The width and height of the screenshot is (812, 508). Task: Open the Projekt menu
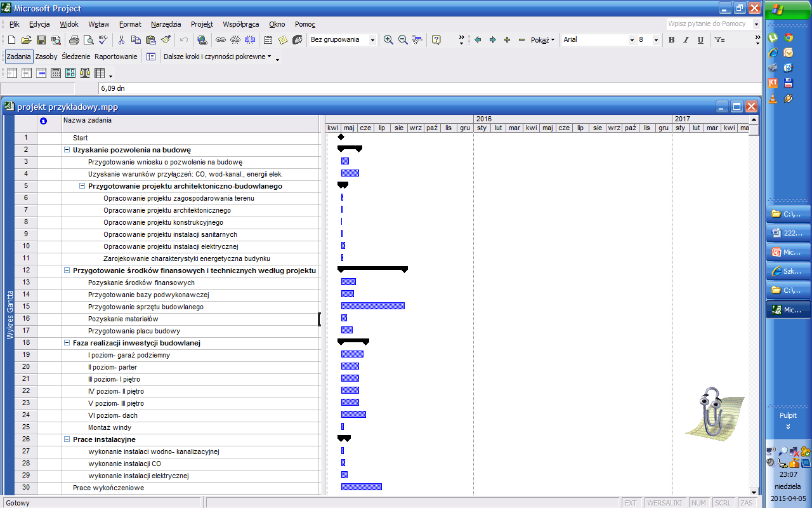[202, 24]
